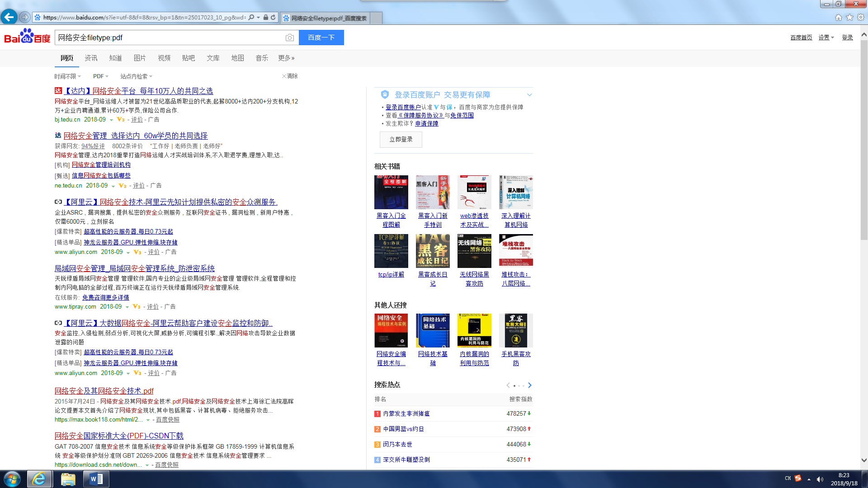Click the browser URL address field
The width and height of the screenshot is (868, 488).
click(144, 18)
